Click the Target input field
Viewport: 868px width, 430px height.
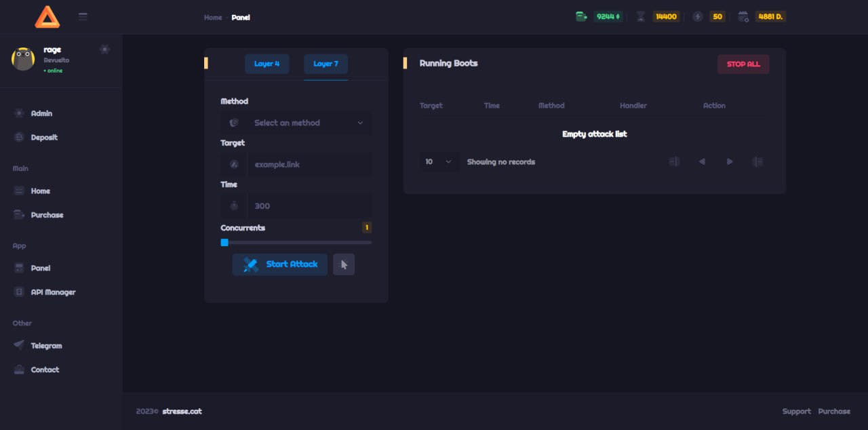tap(309, 165)
